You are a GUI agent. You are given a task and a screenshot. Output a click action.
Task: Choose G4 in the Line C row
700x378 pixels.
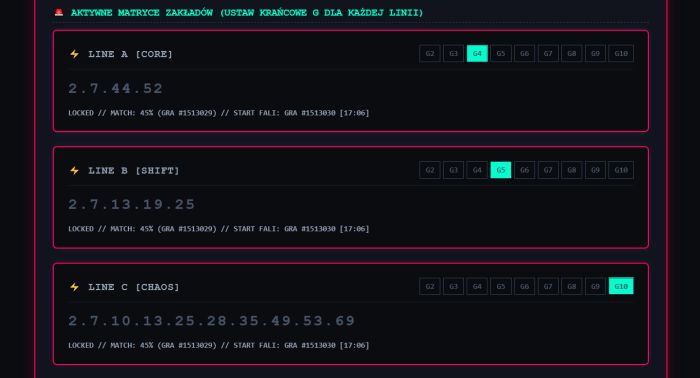(477, 287)
